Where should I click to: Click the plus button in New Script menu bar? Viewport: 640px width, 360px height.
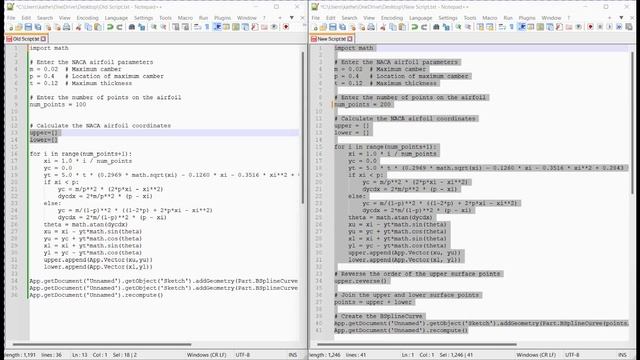coord(609,18)
